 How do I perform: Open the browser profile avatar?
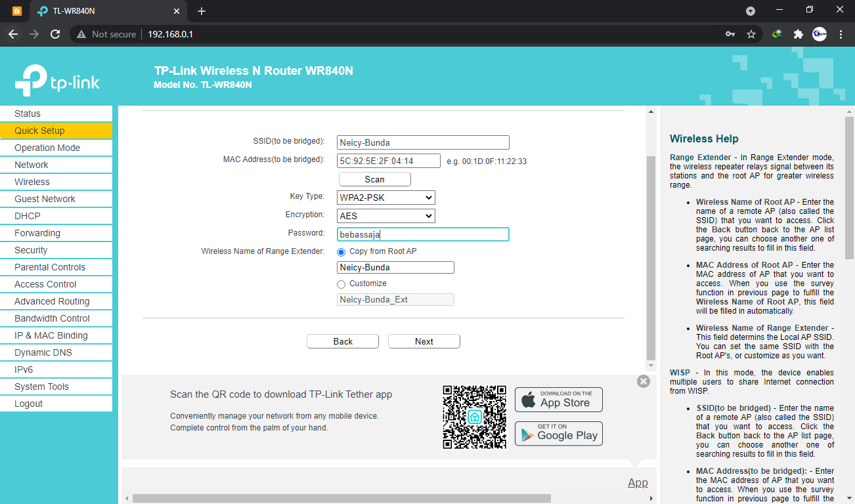click(x=820, y=34)
